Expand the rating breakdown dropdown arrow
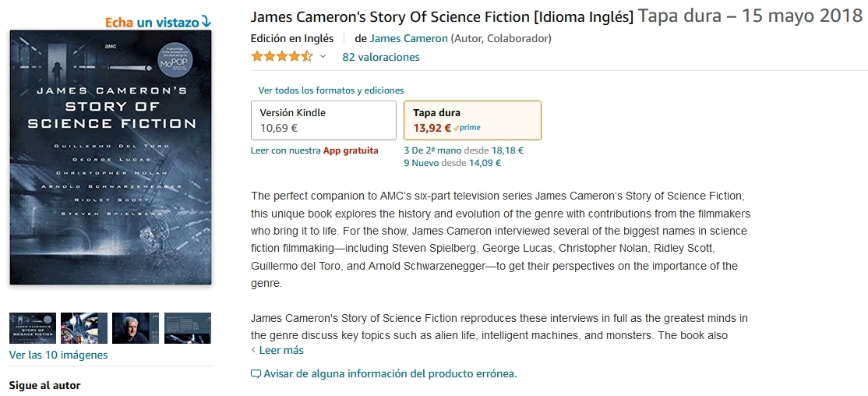The width and height of the screenshot is (868, 396). point(323,57)
